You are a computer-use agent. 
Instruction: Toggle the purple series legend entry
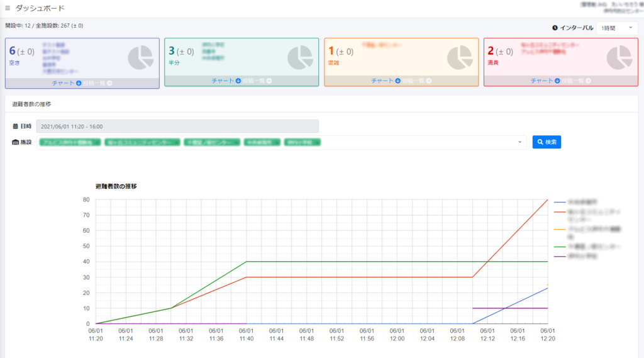point(576,256)
